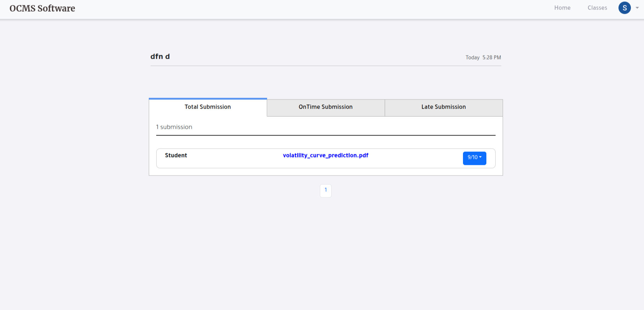Expand the caret beside the profile avatar
644x310 pixels.
click(637, 8)
